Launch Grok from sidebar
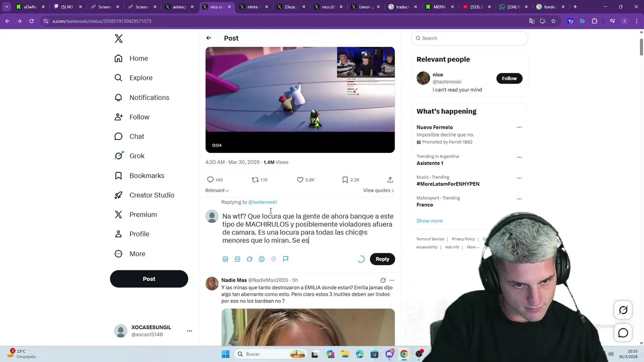This screenshot has height=362, width=644. click(129, 156)
